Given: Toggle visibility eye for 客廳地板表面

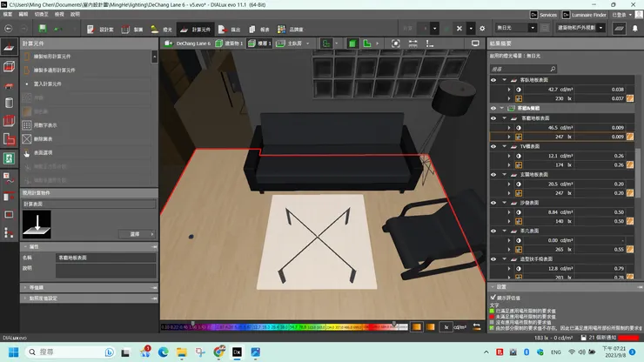Looking at the screenshot, I should [493, 117].
